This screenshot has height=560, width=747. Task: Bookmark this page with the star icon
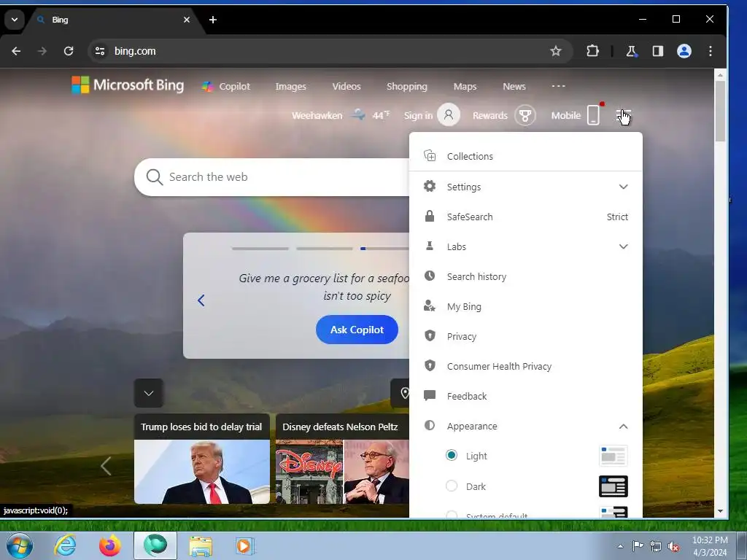pos(555,51)
